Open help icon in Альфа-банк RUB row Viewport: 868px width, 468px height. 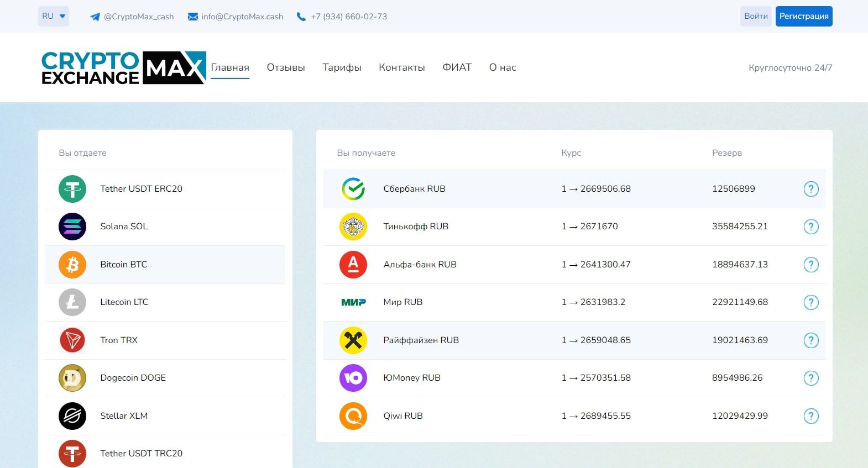tap(811, 265)
